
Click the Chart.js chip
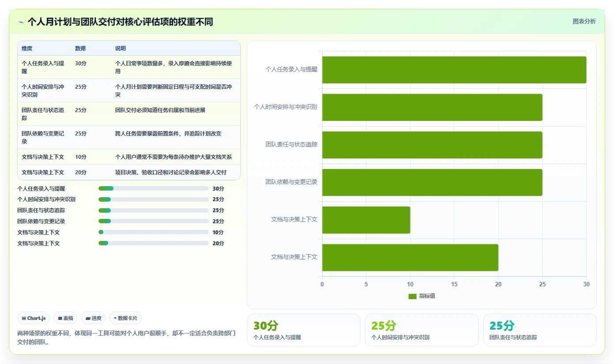pyautogui.click(x=34, y=318)
